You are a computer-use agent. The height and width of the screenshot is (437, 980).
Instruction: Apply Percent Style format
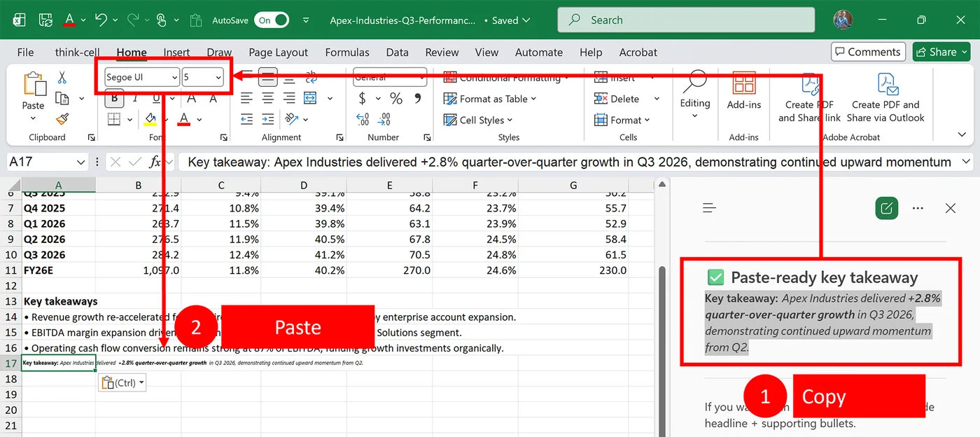(396, 99)
